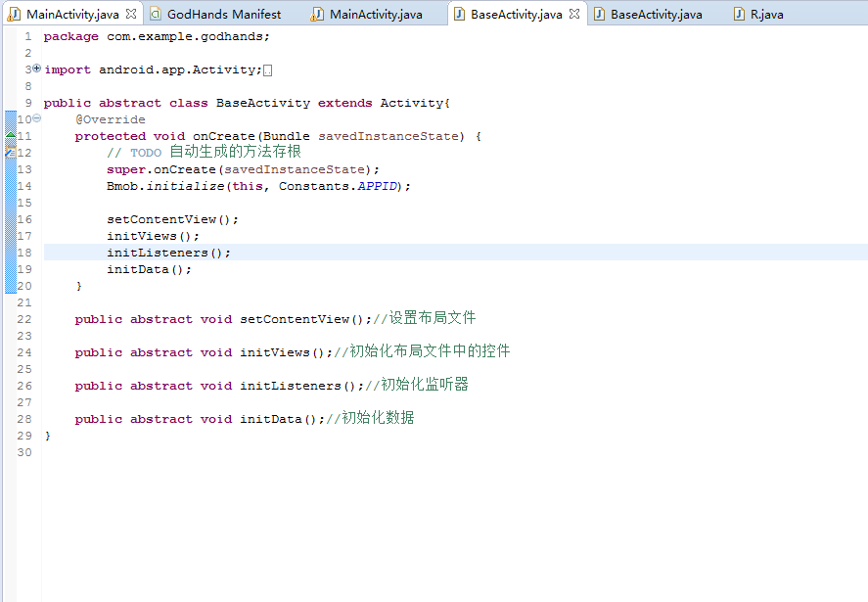Open the R.java editor tab
Viewport: 868px width, 602px height.
click(x=766, y=15)
